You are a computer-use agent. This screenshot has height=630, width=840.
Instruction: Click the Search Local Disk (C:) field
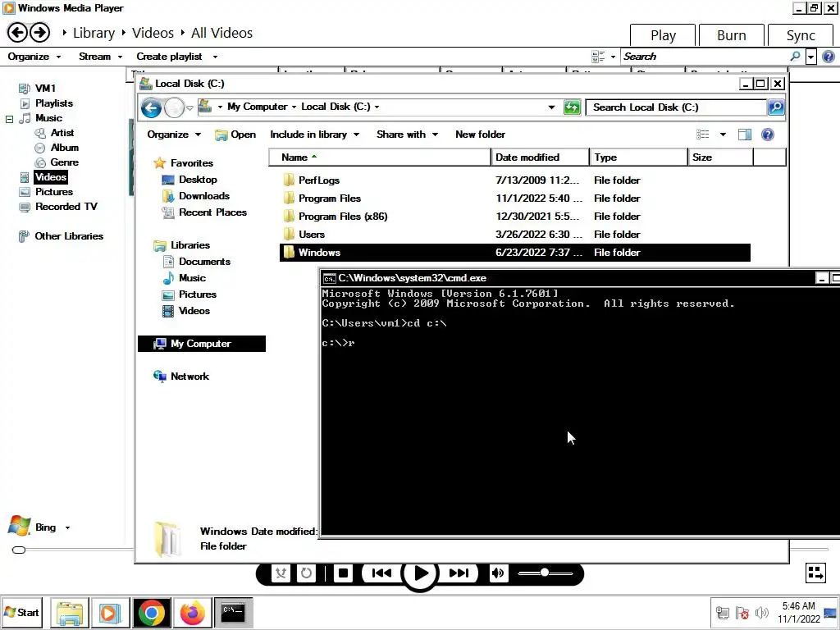click(x=677, y=107)
